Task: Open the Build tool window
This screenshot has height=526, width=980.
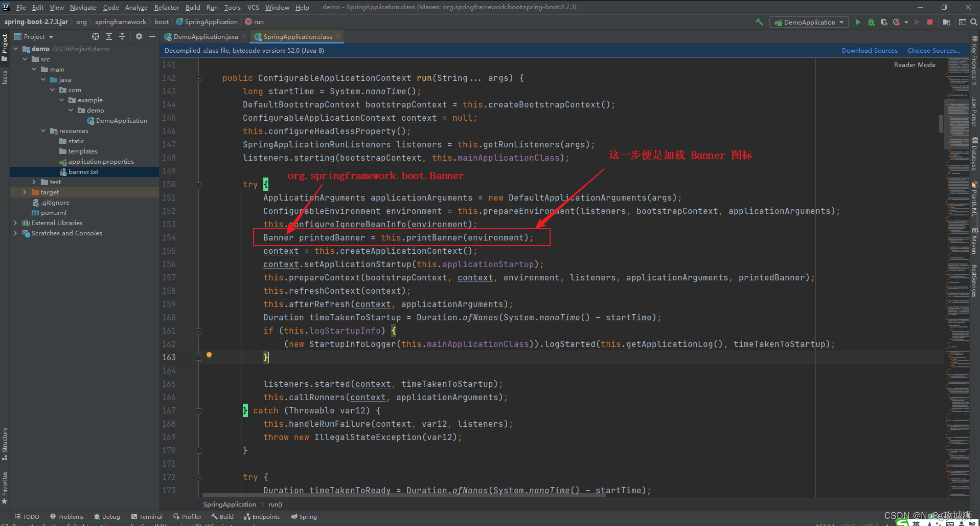Action: tap(222, 517)
